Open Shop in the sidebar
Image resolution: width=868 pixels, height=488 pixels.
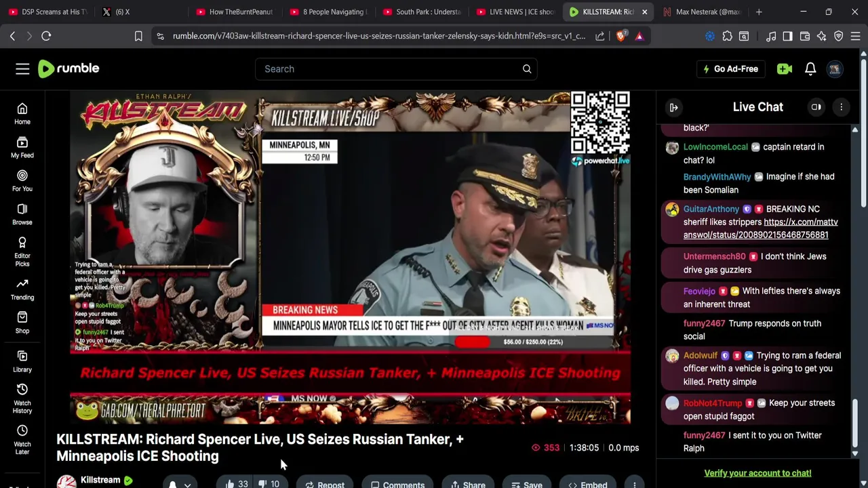point(22,323)
